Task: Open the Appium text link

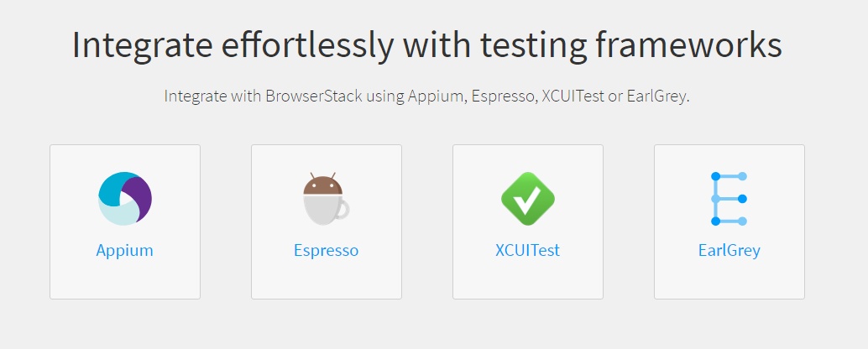Action: [124, 251]
